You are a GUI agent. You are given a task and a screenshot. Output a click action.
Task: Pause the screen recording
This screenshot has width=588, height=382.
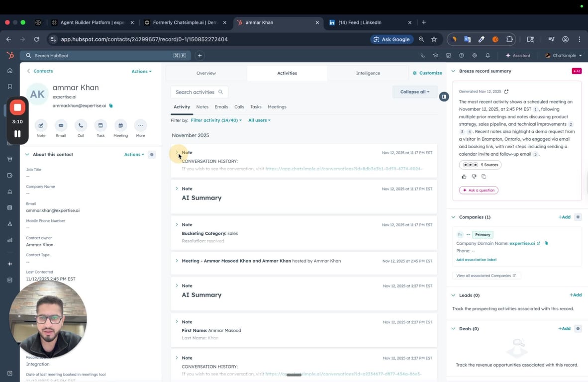click(17, 134)
